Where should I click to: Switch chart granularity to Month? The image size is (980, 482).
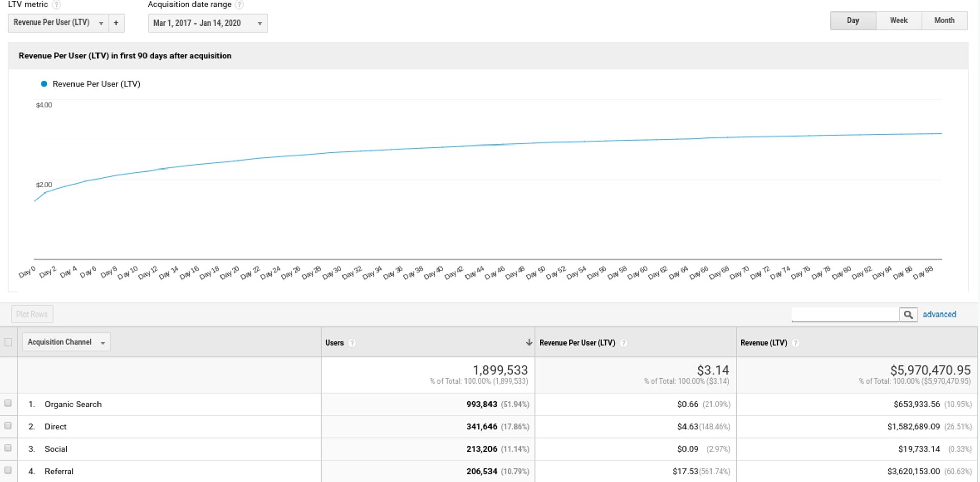tap(944, 21)
